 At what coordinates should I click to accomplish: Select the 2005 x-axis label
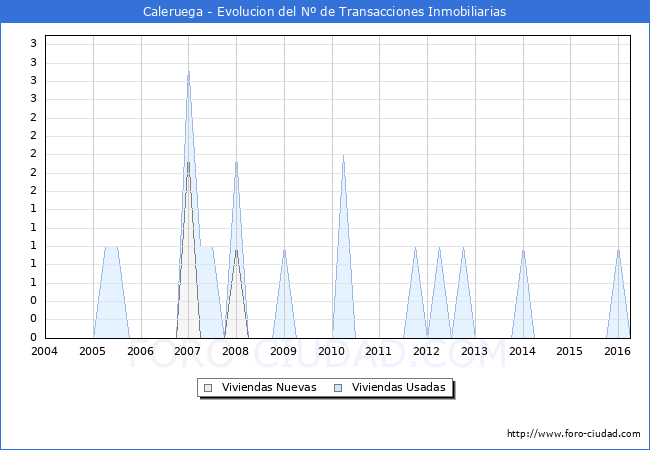[92, 351]
